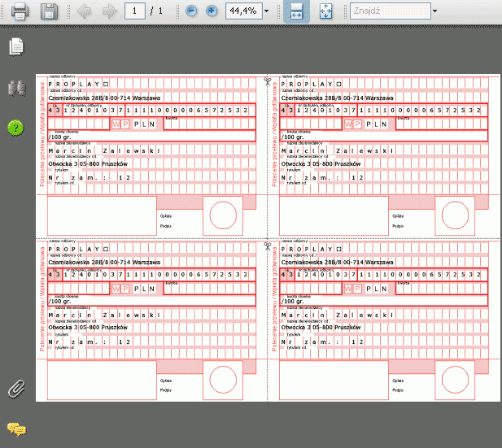The height and width of the screenshot is (448, 502).
Task: Go to previous page arrow
Action: click(84, 11)
